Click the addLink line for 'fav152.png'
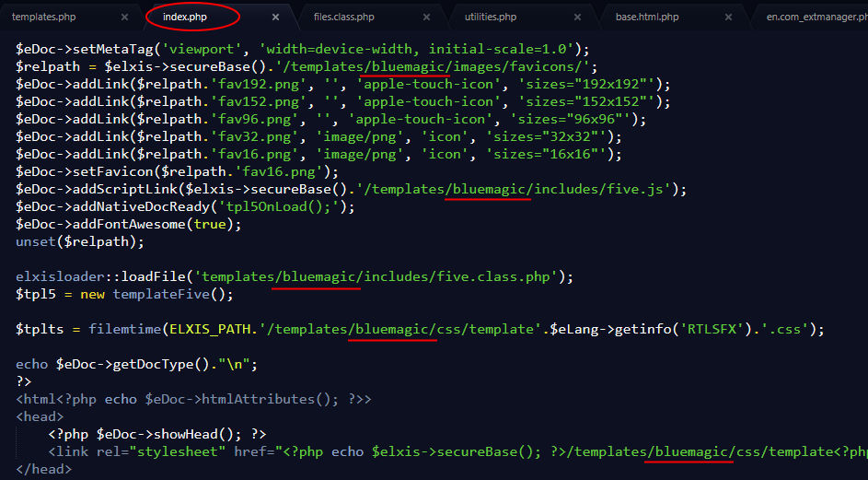Screen dimensions: 868x480 click(x=342, y=101)
